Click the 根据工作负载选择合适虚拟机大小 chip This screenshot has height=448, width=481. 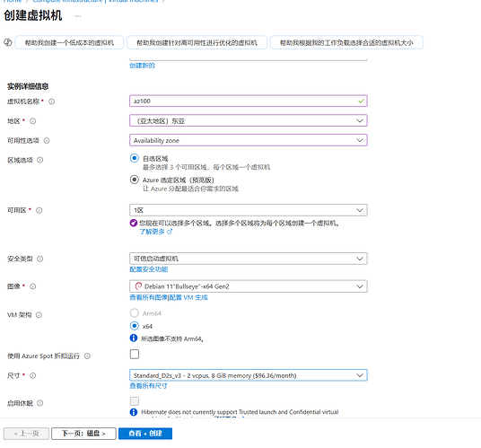(346, 43)
